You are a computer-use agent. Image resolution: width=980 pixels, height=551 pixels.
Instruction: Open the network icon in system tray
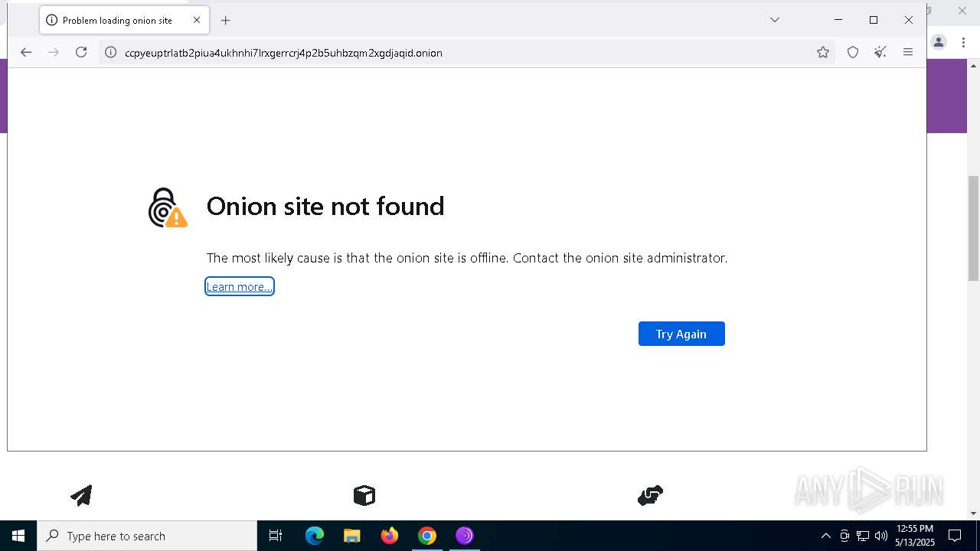863,536
